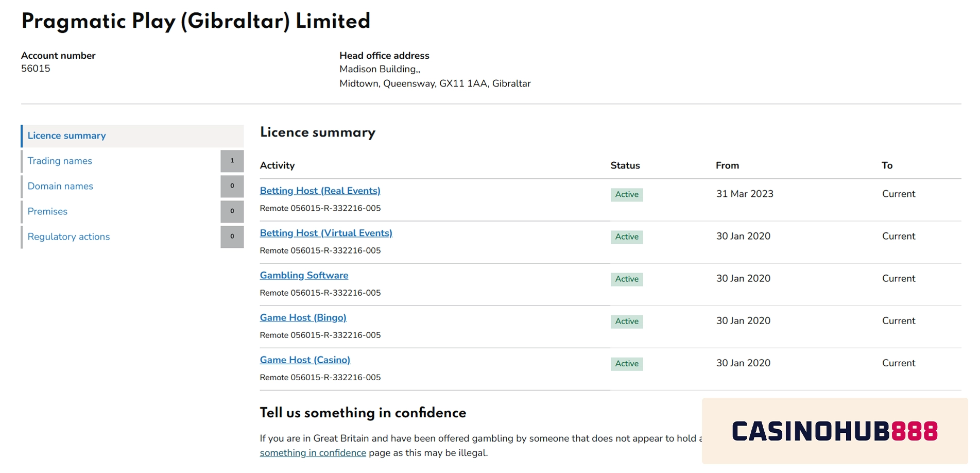Click 'Current' in the Game Host (Casino) row

tap(899, 363)
